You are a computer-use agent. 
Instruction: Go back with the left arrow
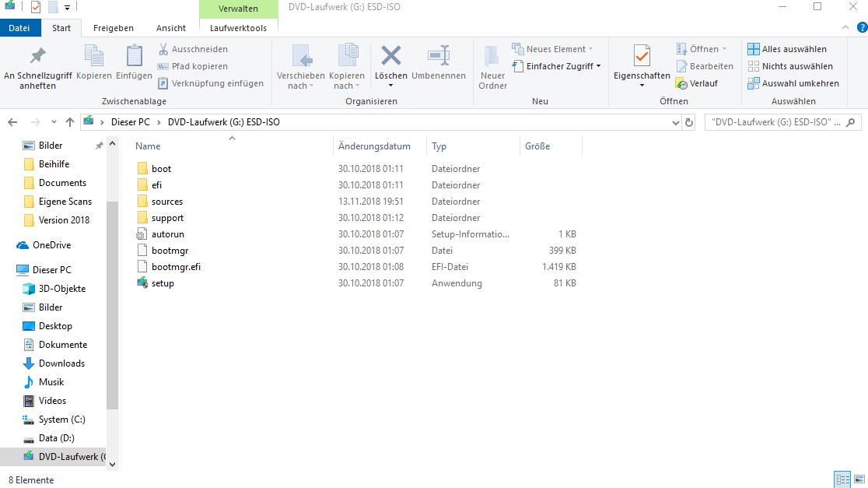(x=12, y=122)
